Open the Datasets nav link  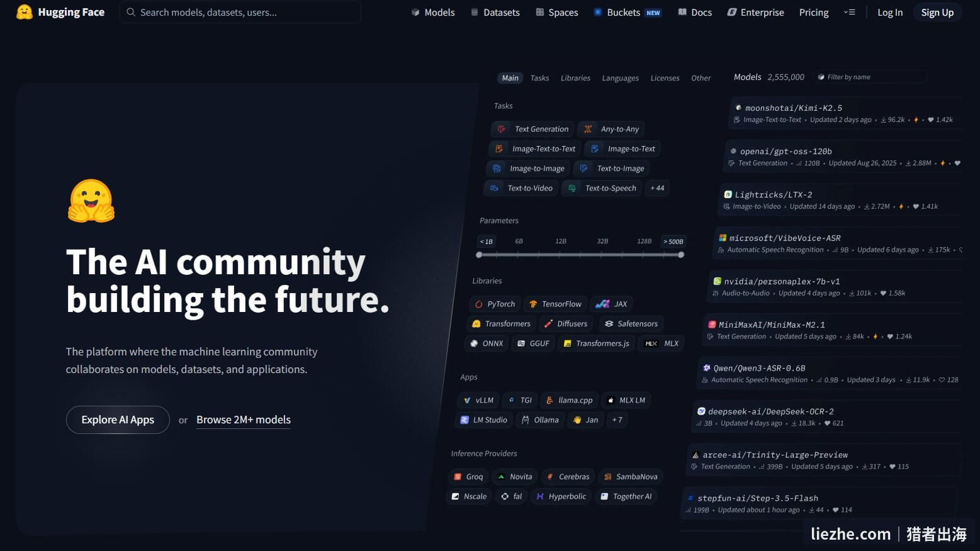coord(495,12)
